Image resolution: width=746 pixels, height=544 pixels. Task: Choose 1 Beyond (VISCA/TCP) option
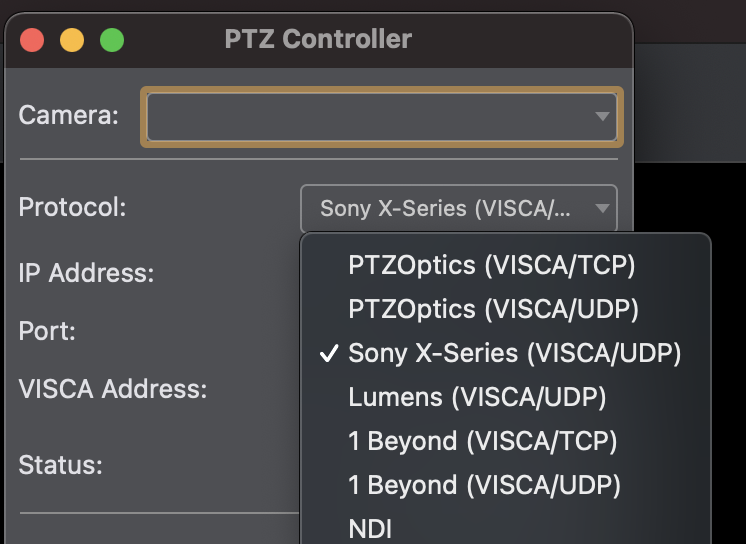(x=506, y=441)
